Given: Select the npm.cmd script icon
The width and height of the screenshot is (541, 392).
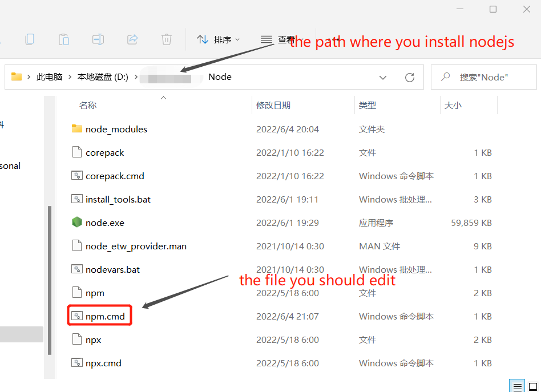Looking at the screenshot, I should click(76, 316).
